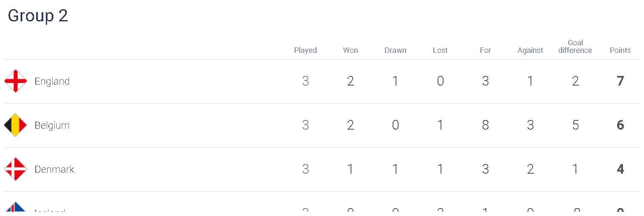Click the Played column header
This screenshot has height=216, width=644.
point(305,50)
